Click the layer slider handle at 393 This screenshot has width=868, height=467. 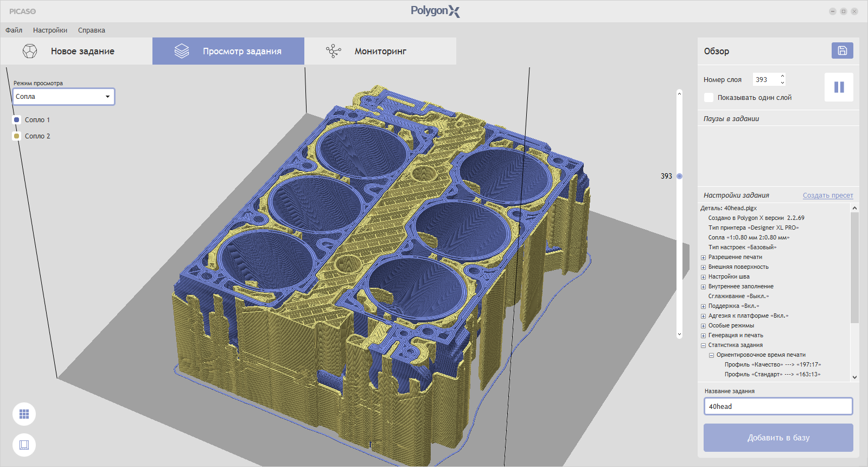point(679,176)
